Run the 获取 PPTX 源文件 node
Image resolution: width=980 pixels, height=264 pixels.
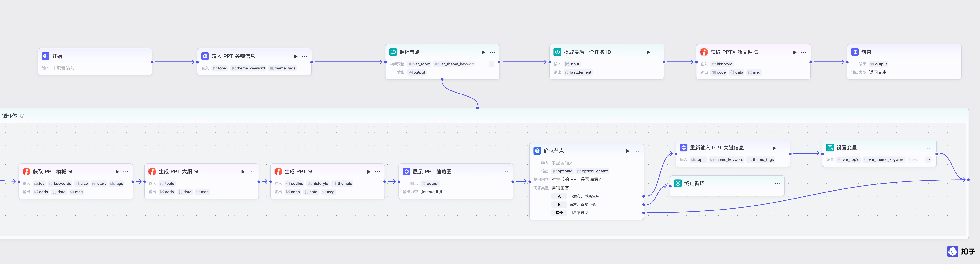pos(795,52)
